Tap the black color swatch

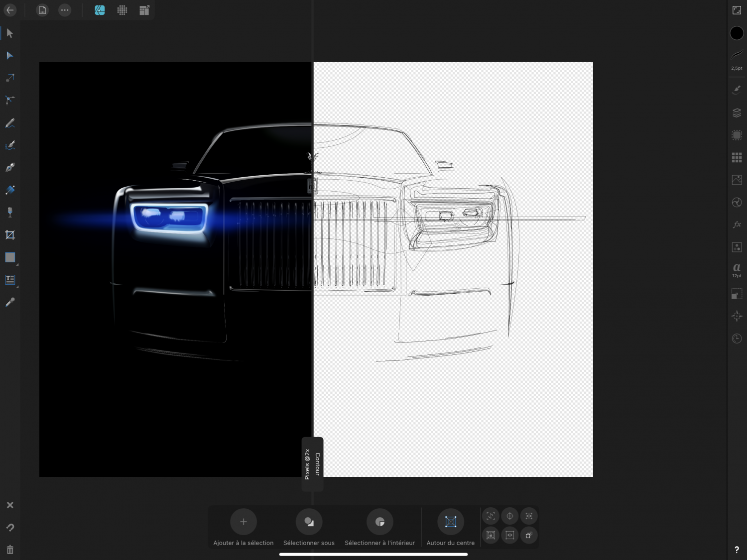pyautogui.click(x=737, y=33)
